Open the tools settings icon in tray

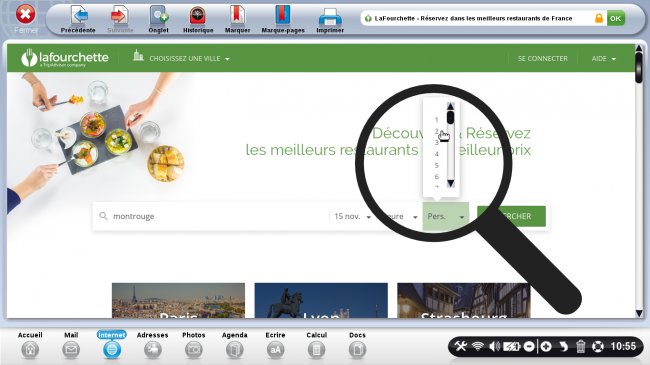(461, 346)
